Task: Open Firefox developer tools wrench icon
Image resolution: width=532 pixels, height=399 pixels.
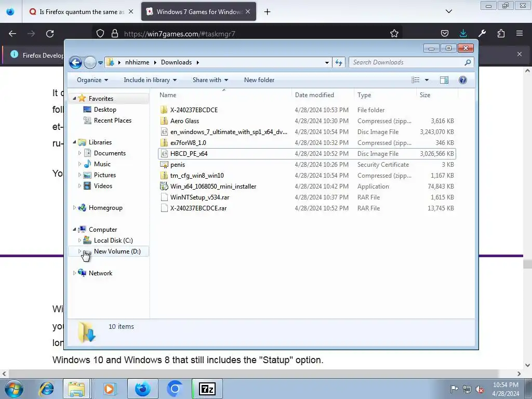Action: coord(482,33)
